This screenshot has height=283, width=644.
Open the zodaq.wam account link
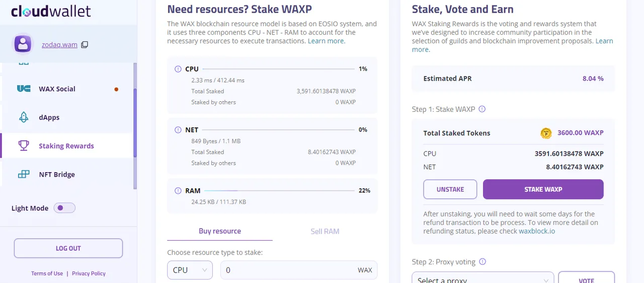[x=59, y=45]
